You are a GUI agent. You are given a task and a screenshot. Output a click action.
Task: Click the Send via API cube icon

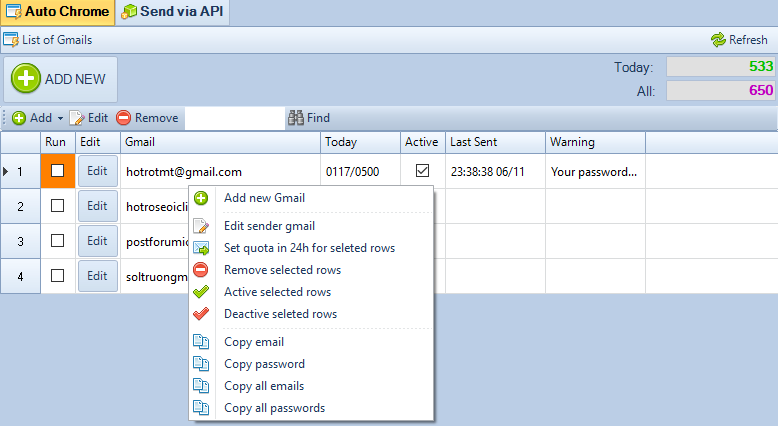point(129,11)
